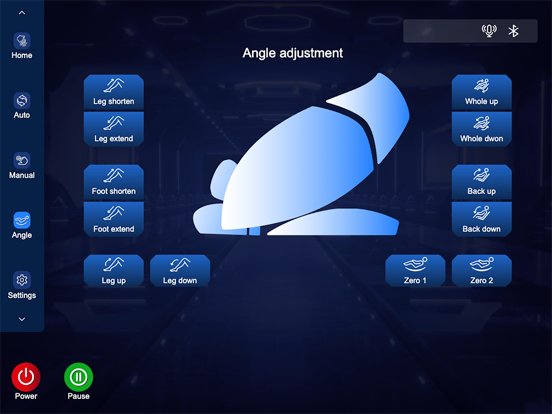The width and height of the screenshot is (552, 414).
Task: Open Settings from the sidebar
Action: (21, 286)
